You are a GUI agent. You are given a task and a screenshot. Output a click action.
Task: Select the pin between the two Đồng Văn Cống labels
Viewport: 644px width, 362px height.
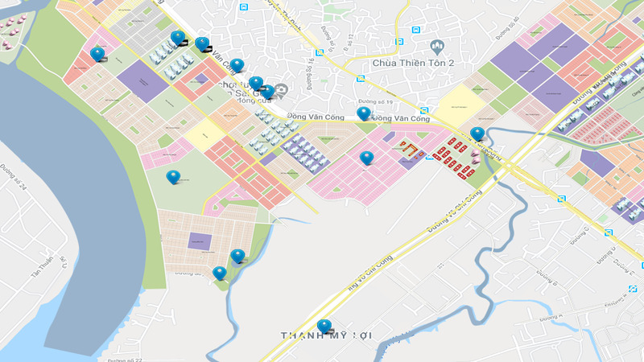[x=364, y=113]
